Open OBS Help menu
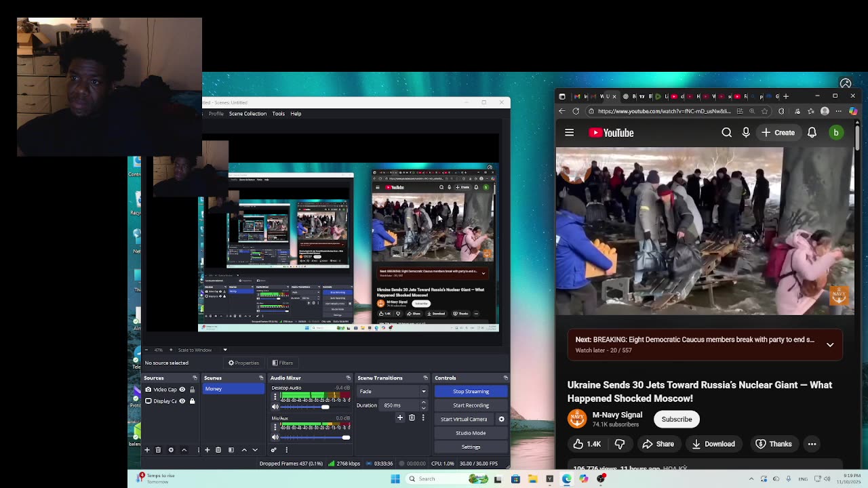The width and height of the screenshot is (868, 488). click(x=296, y=113)
